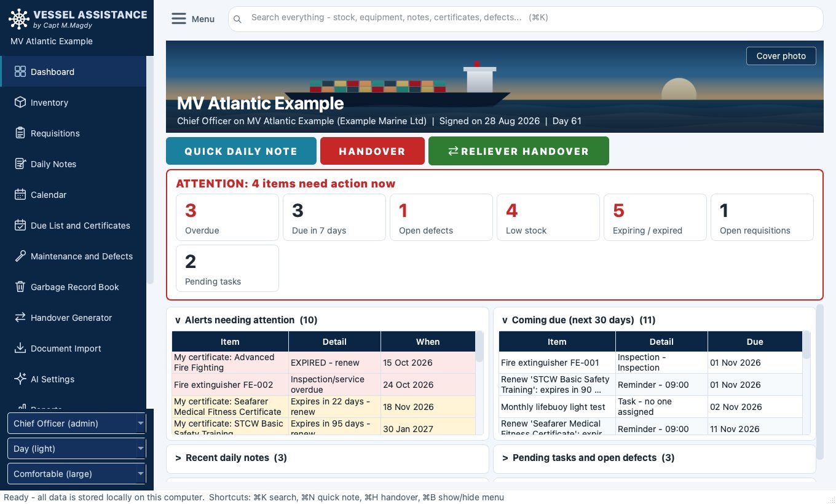
Task: Open the Open defects card
Action: tap(441, 217)
